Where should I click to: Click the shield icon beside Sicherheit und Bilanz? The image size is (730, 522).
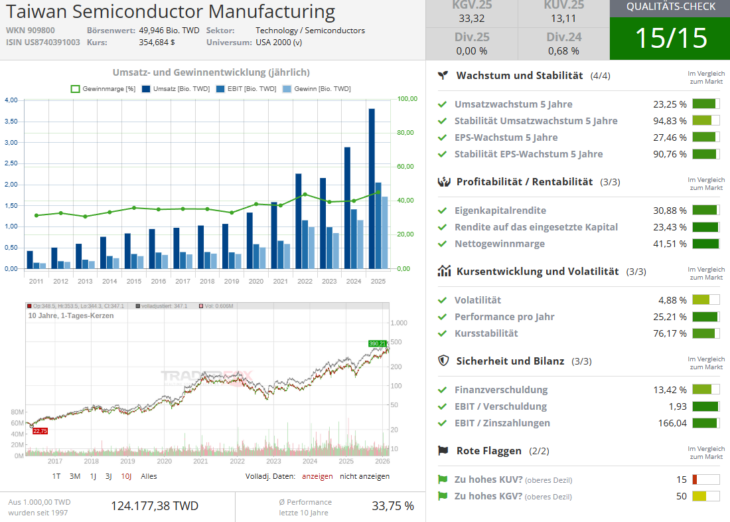(x=443, y=361)
